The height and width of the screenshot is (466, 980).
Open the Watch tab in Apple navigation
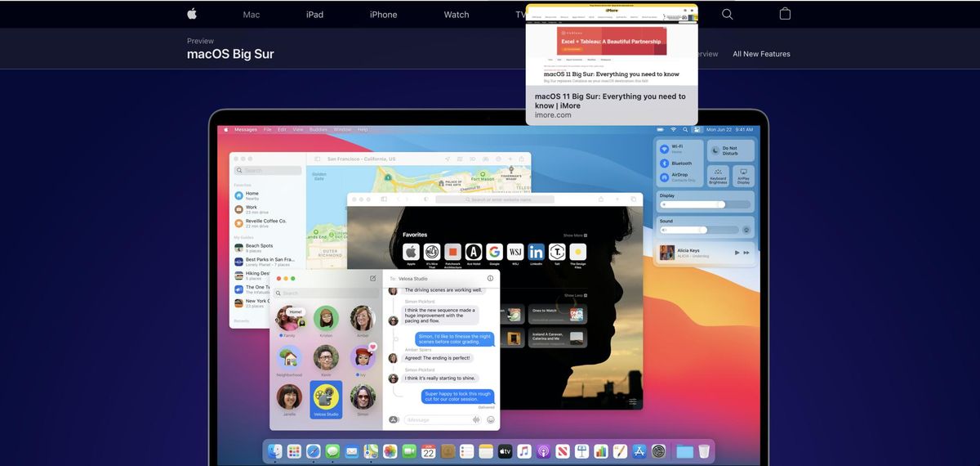pyautogui.click(x=457, y=15)
